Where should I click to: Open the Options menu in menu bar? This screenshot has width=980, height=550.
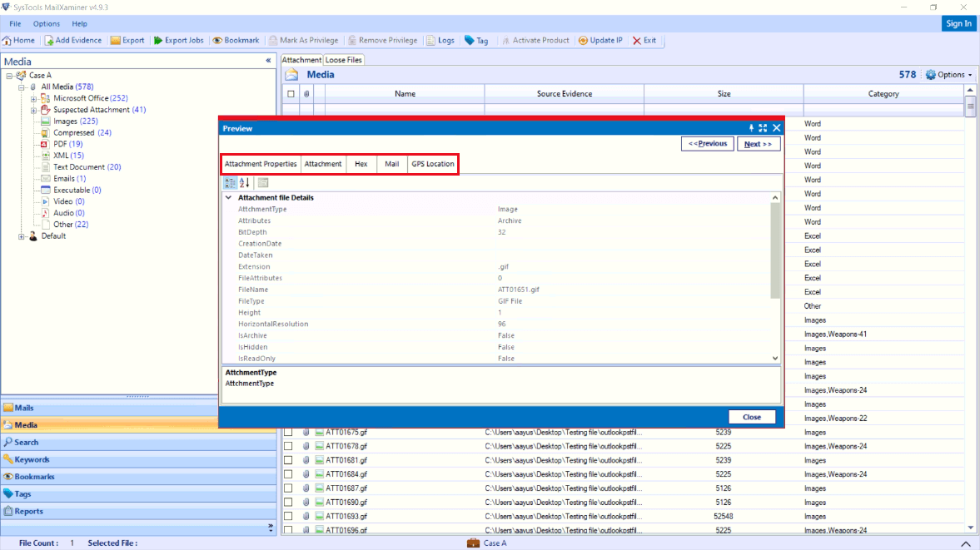47,24
